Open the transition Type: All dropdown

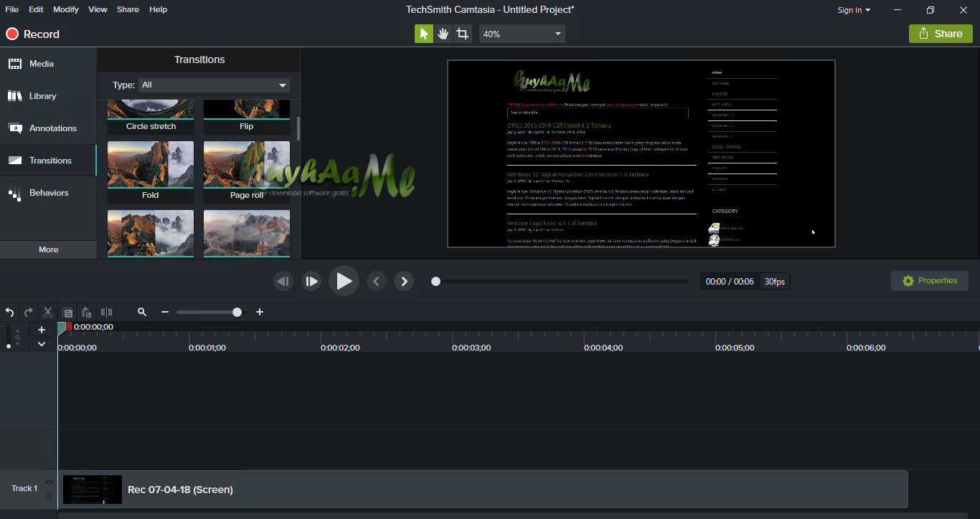point(214,85)
